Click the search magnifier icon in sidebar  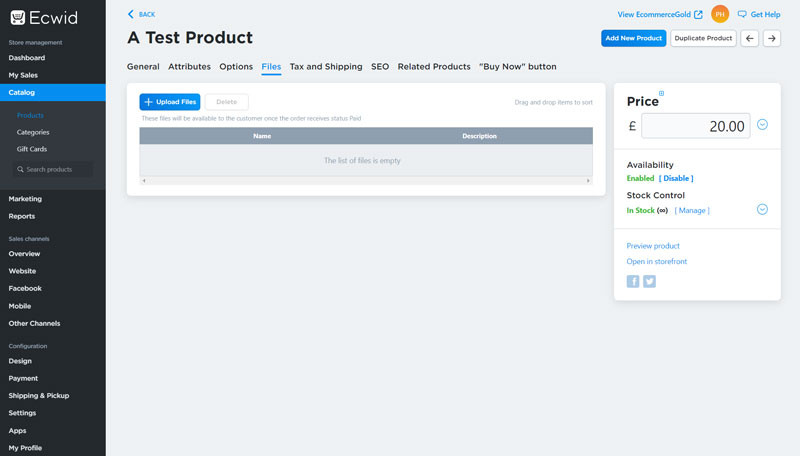(20, 169)
